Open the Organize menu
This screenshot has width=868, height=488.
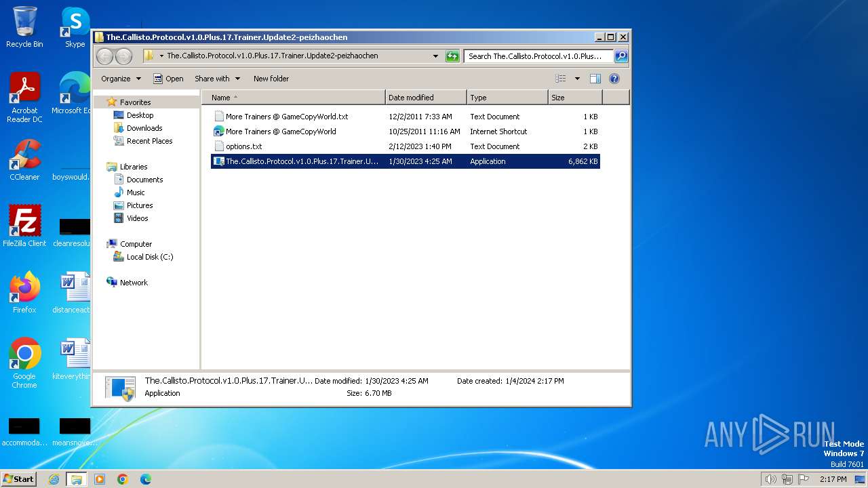pos(121,79)
